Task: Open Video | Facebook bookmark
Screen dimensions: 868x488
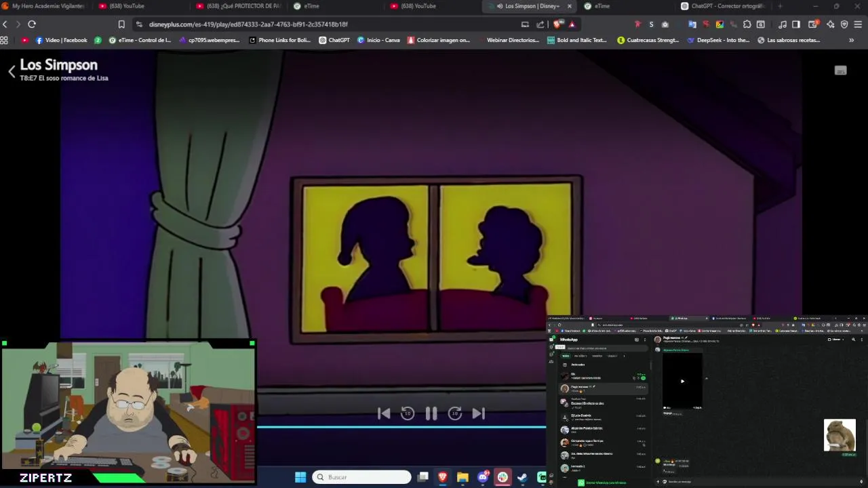Action: [62, 40]
